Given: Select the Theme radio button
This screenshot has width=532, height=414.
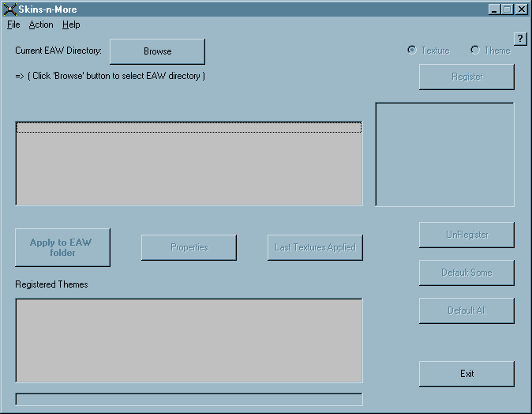Looking at the screenshot, I should (490, 51).
